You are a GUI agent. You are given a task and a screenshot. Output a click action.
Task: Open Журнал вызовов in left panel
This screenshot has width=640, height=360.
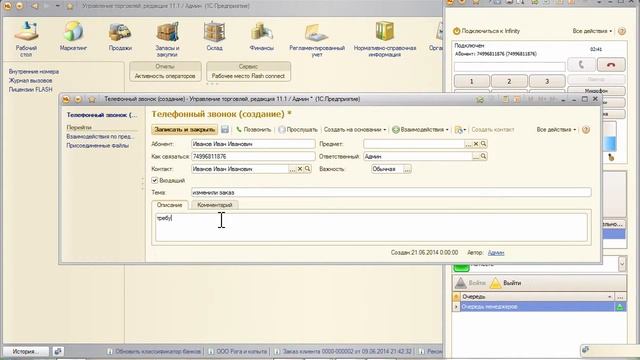[30, 80]
